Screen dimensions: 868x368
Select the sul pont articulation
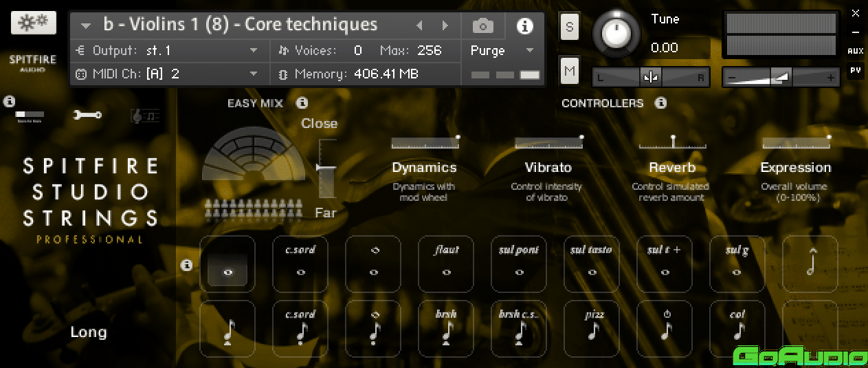pos(519,264)
